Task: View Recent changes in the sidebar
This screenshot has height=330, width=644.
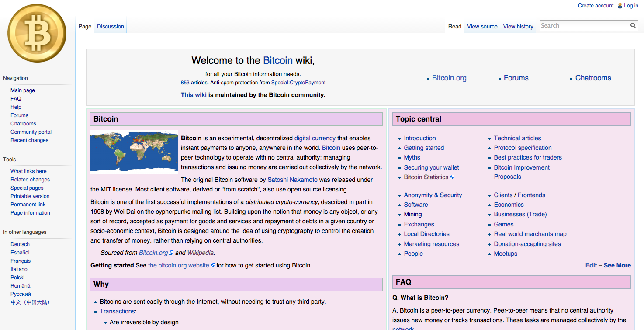Action: 29,140
